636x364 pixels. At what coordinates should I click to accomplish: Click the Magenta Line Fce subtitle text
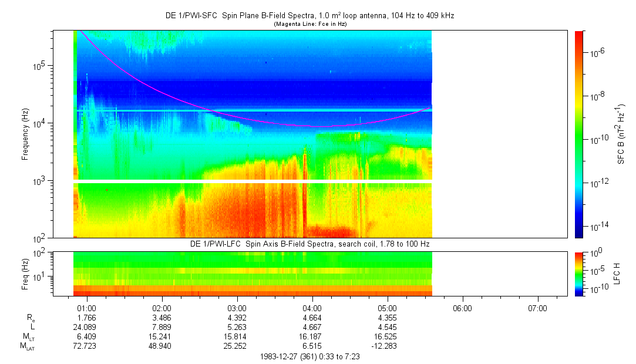(x=310, y=23)
